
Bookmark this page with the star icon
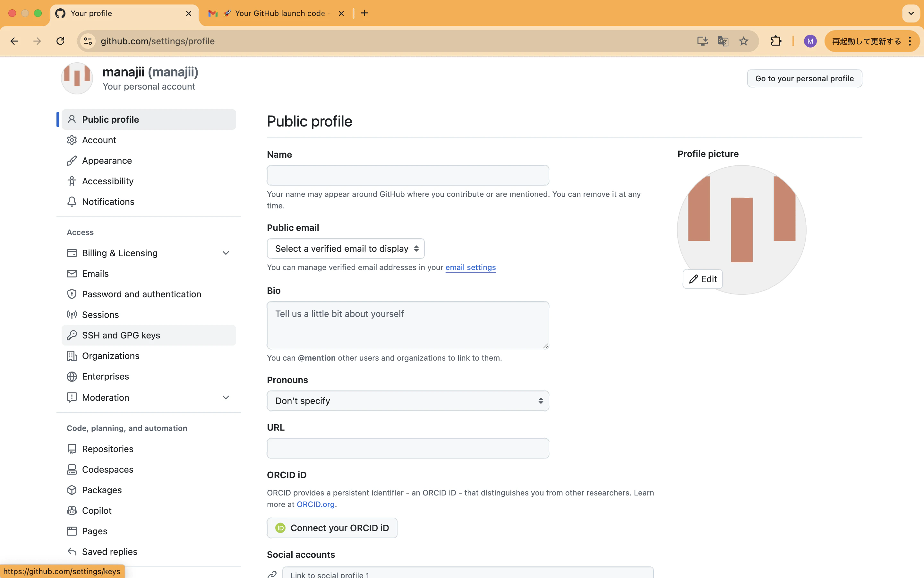click(x=743, y=41)
